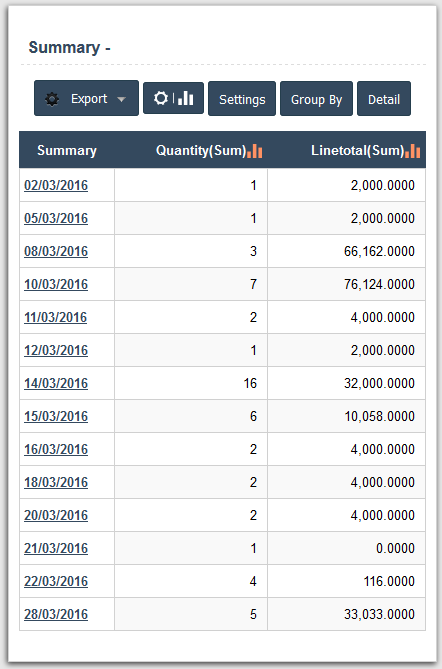Open the 22/03/2016 date link
The width and height of the screenshot is (442, 669).
(56, 581)
